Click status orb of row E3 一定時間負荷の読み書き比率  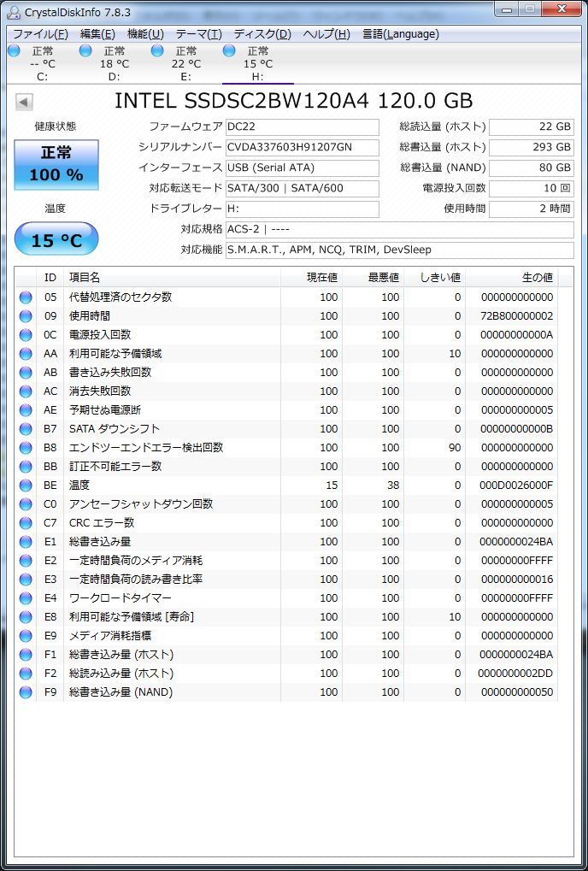pos(26,580)
